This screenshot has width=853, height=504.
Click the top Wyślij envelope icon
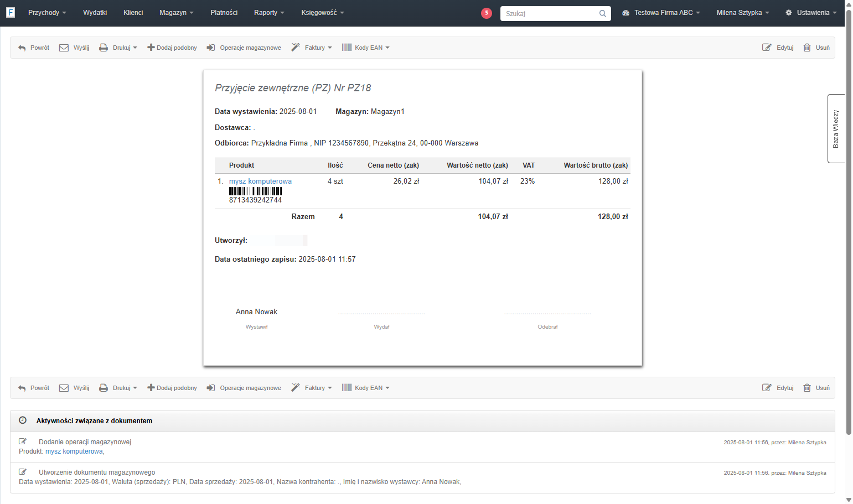point(64,48)
